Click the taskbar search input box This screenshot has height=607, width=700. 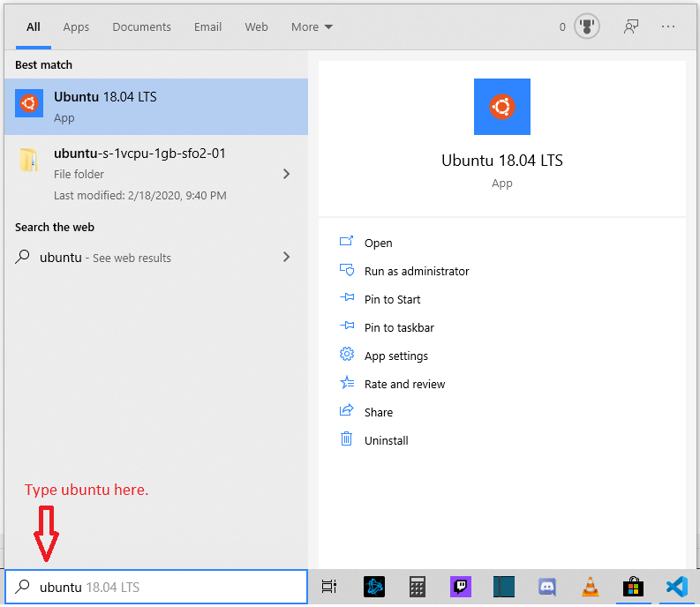pyautogui.click(x=156, y=587)
